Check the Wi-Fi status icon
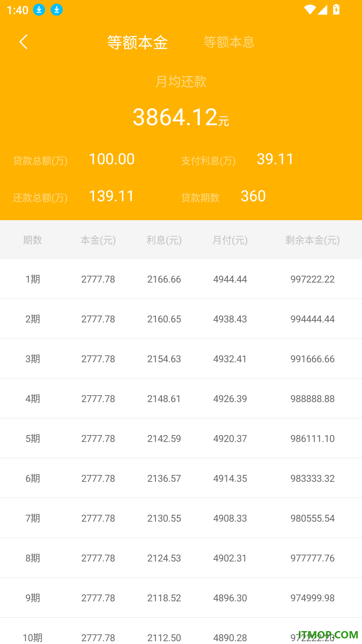This screenshot has height=644, width=362. coord(310,10)
